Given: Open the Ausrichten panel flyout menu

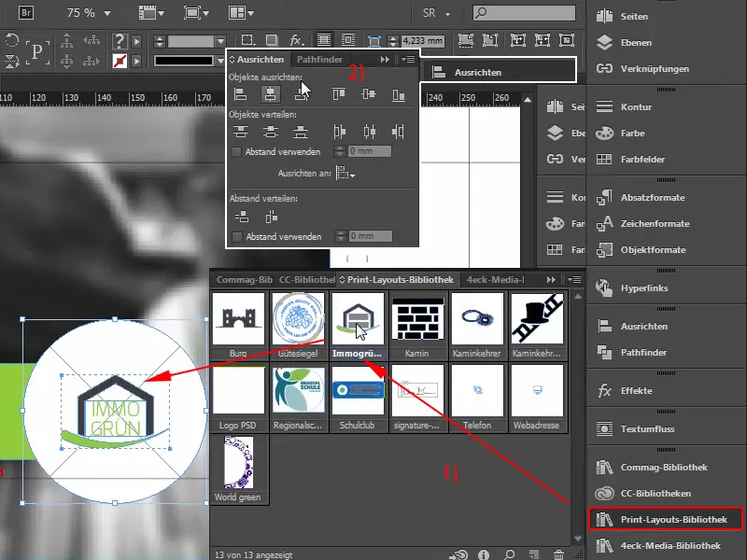Looking at the screenshot, I should [x=408, y=60].
